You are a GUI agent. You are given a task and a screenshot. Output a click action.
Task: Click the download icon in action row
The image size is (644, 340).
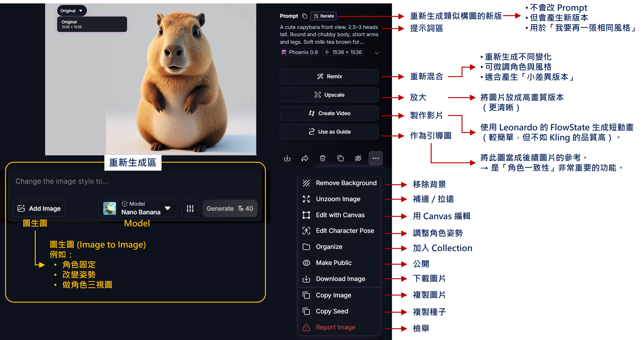287,158
